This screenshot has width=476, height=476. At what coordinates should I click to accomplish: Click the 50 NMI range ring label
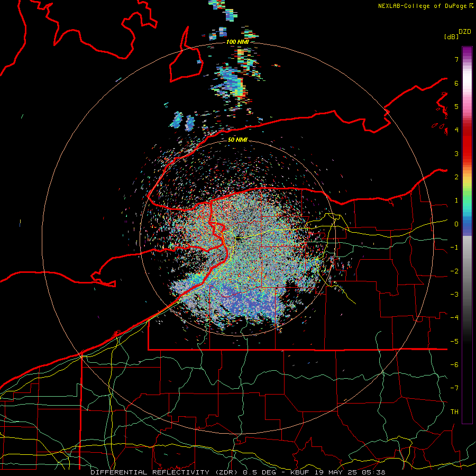tap(237, 140)
